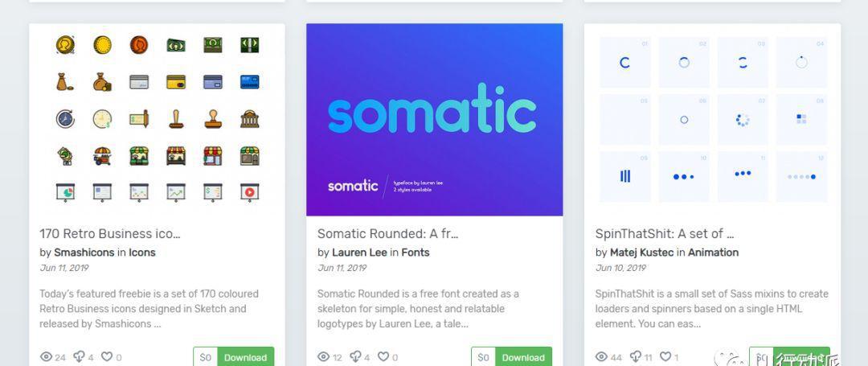Open the Smashicons author link

84,253
